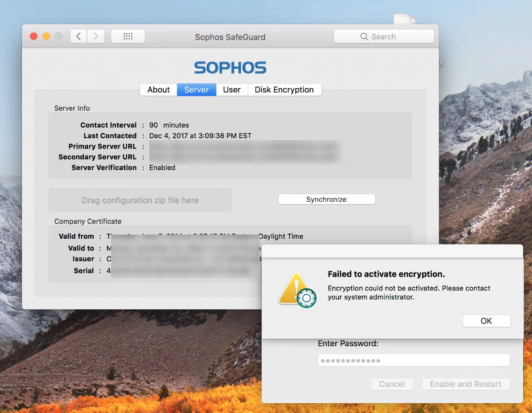This screenshot has height=413, width=532.
Task: Minimize the Sophos SafeGuard window
Action: [46, 36]
